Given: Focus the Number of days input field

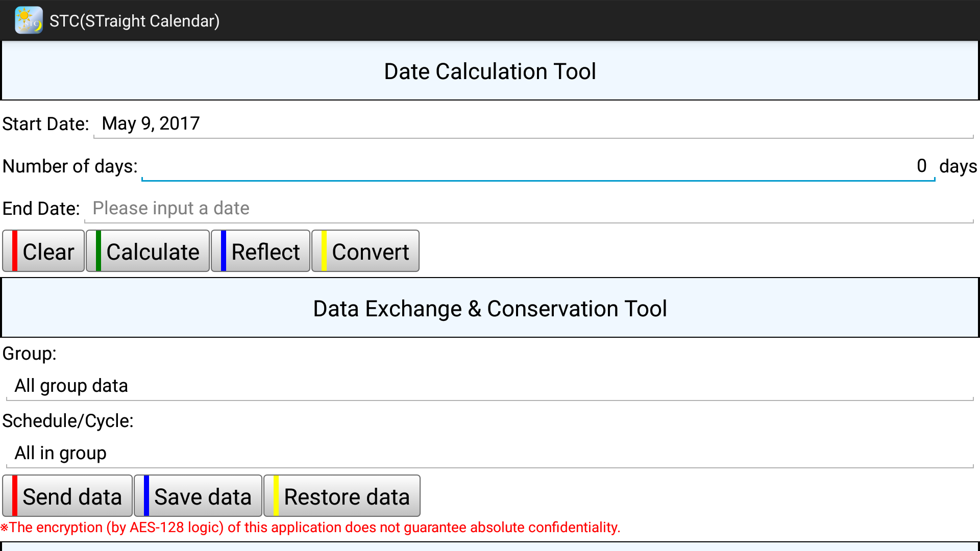Looking at the screenshot, I should pos(538,166).
